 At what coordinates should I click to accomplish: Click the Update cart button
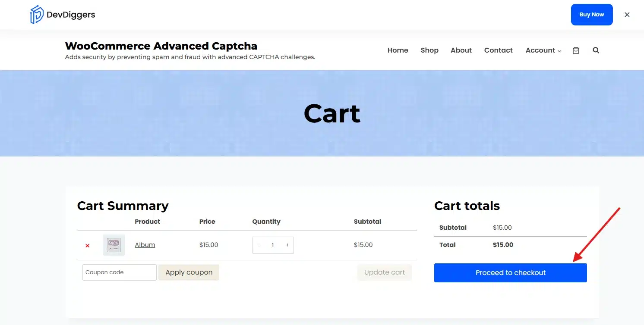pyautogui.click(x=385, y=272)
